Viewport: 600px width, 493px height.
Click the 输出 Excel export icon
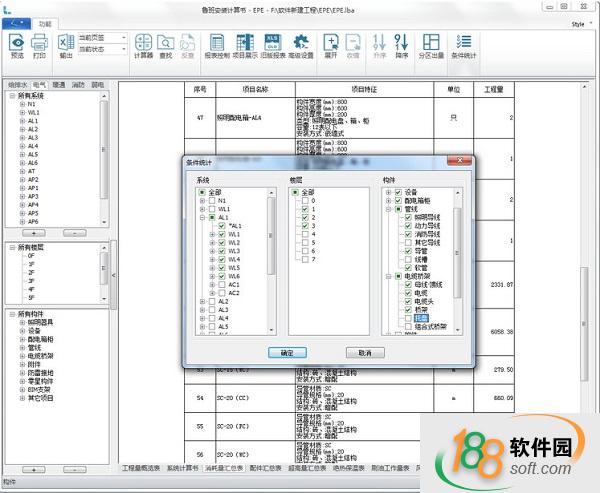[66, 43]
